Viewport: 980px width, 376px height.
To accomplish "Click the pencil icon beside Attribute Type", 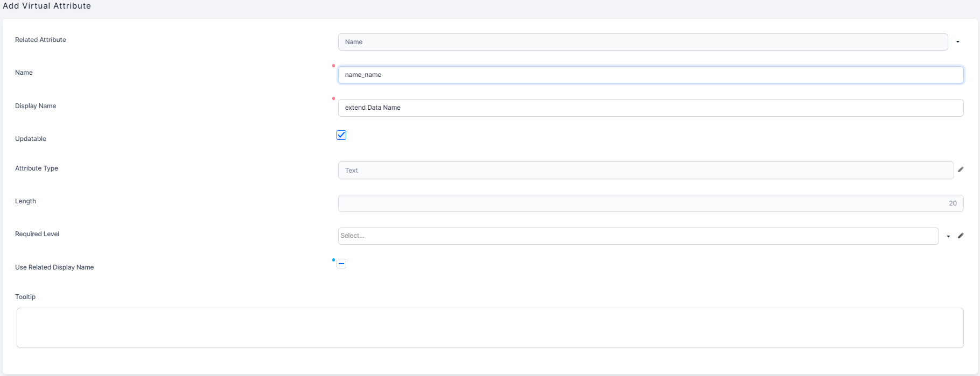I will point(961,169).
